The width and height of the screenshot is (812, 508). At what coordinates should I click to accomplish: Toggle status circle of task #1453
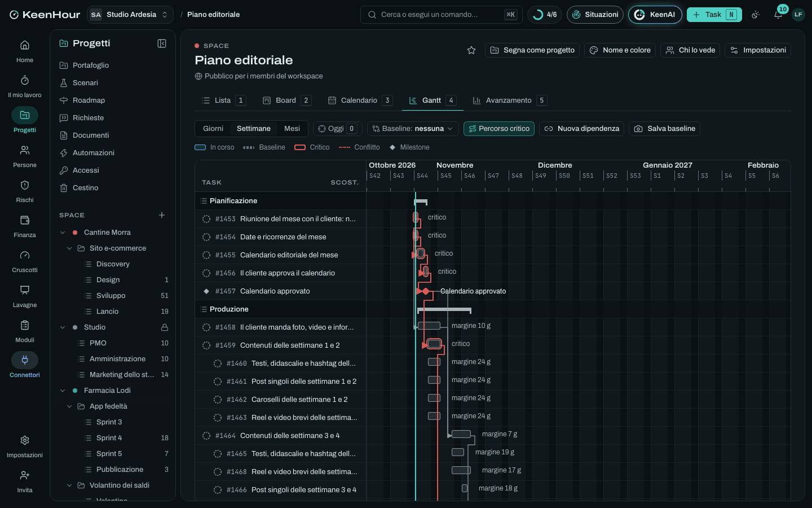(x=206, y=219)
